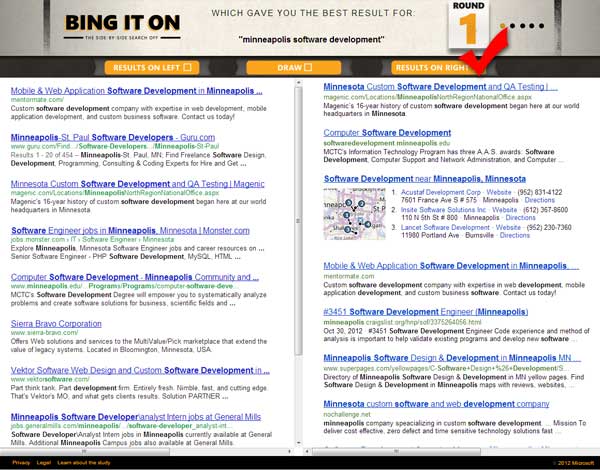Open Minneapolis Software Design & Development superpages link
The height and width of the screenshot is (470, 600).
[452, 358]
